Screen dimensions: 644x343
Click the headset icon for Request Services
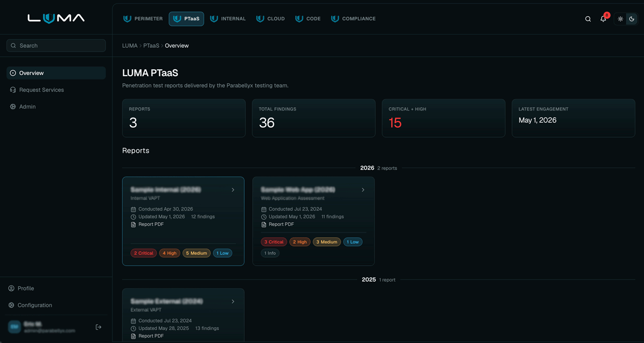coord(13,90)
